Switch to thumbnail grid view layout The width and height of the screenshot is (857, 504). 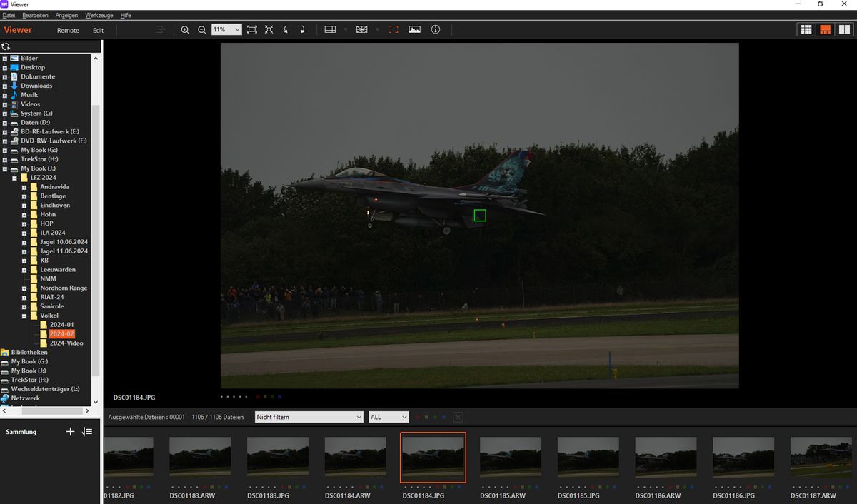pos(806,30)
